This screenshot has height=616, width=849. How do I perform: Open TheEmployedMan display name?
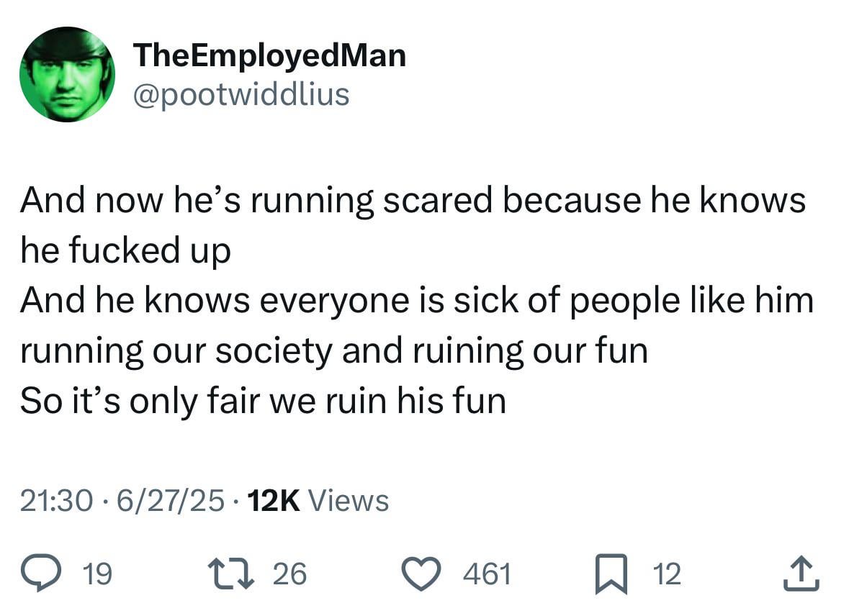click(x=269, y=55)
